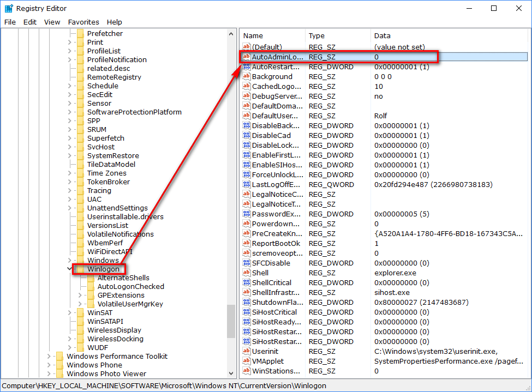532x392 pixels.
Task: Select the DebugServerCommand value row
Action: (385, 96)
